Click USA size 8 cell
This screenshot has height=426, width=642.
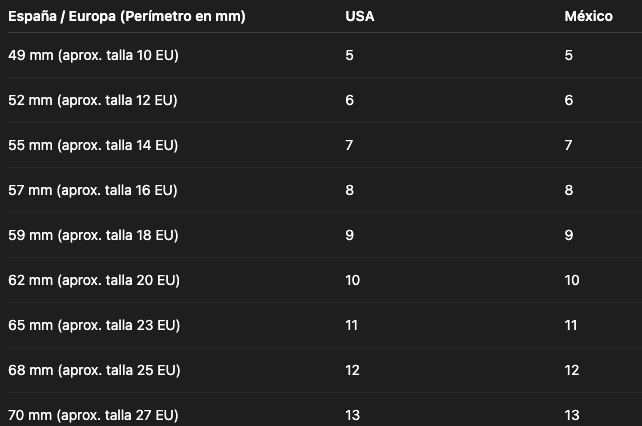349,190
